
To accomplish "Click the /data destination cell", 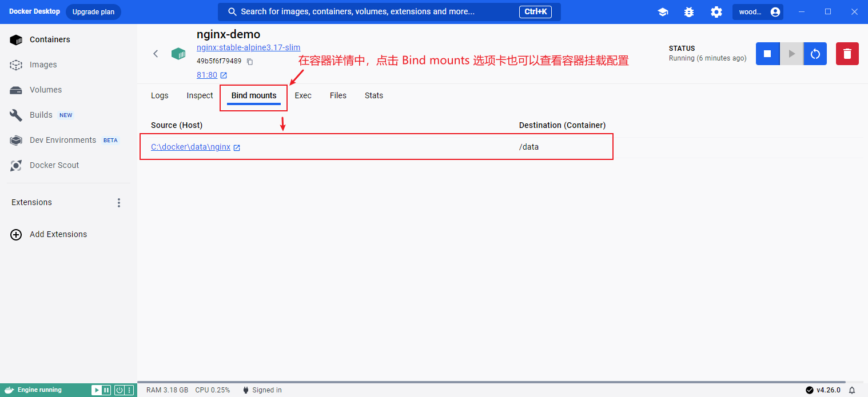I will click(529, 147).
